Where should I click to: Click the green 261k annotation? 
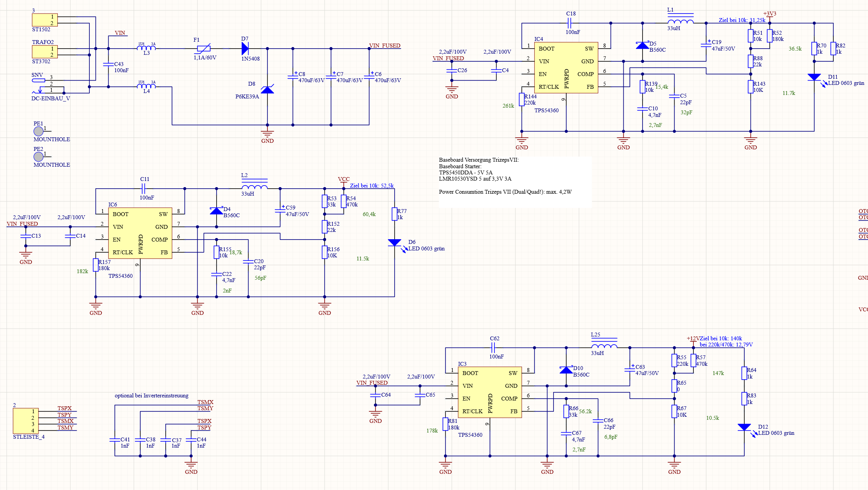(508, 106)
